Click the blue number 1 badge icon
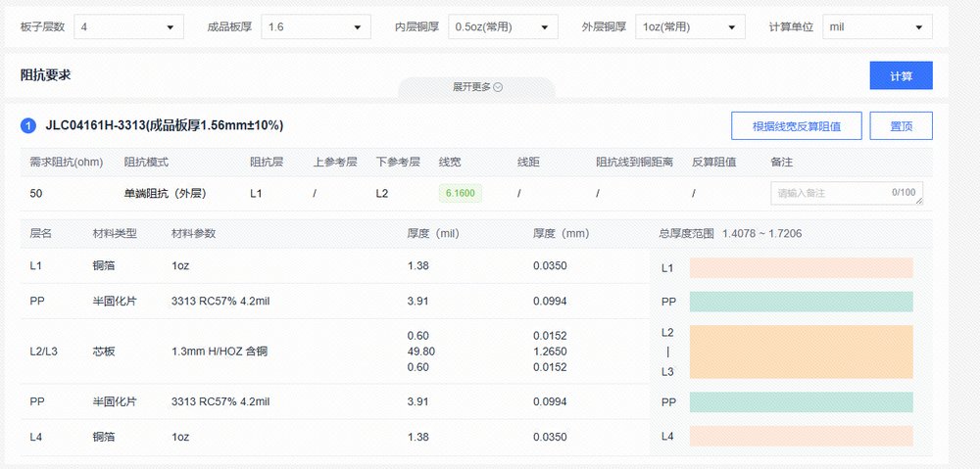The width and height of the screenshot is (980, 469). click(x=28, y=126)
